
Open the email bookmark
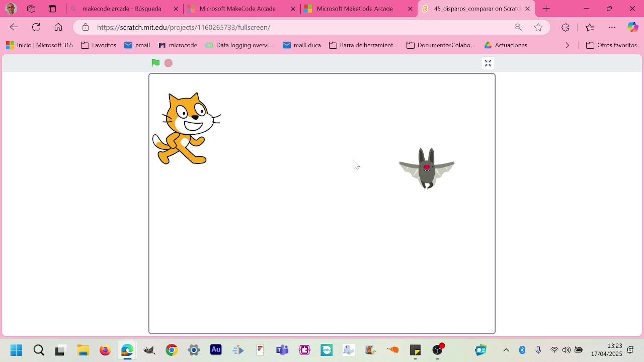[x=137, y=45]
